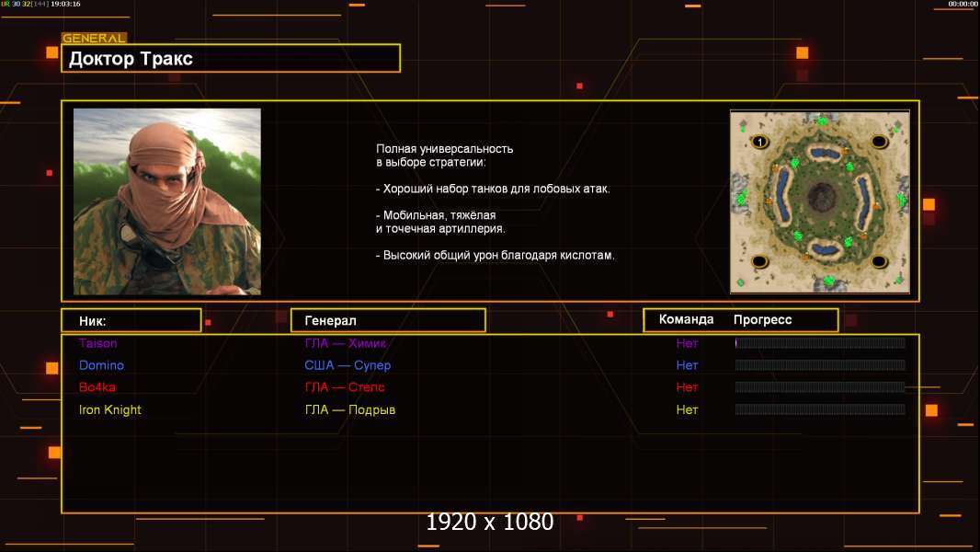Click the Мобильная, тяжёлая артиллерия description line
Image resolution: width=980 pixels, height=552 pixels.
point(440,222)
